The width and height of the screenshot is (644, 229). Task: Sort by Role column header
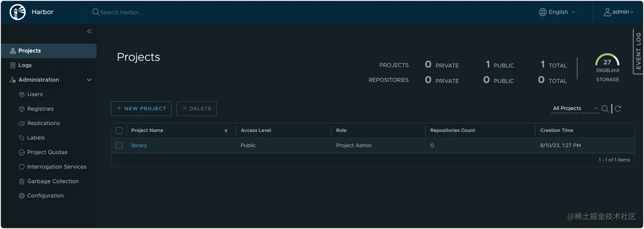click(x=341, y=130)
